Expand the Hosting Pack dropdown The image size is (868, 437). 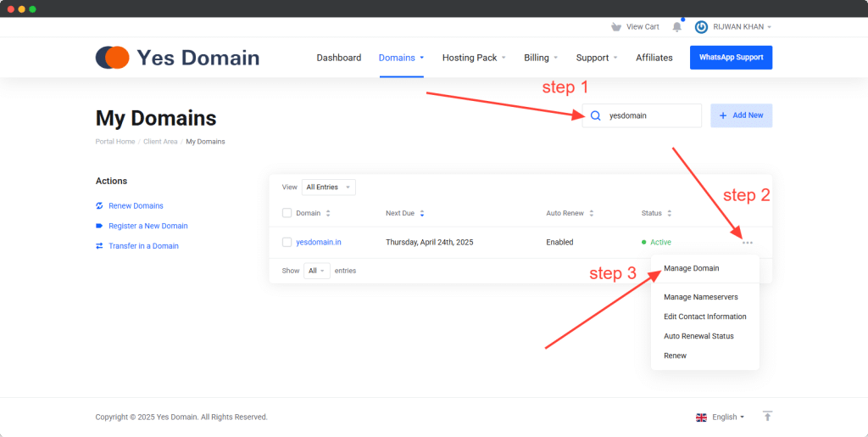point(474,58)
